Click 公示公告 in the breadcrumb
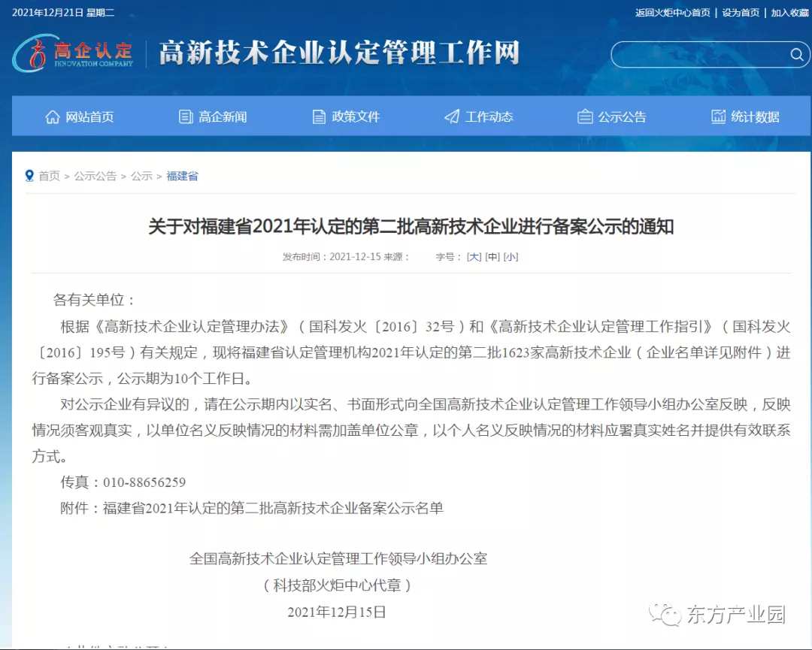Screen dimensions: 812x650 95,176
